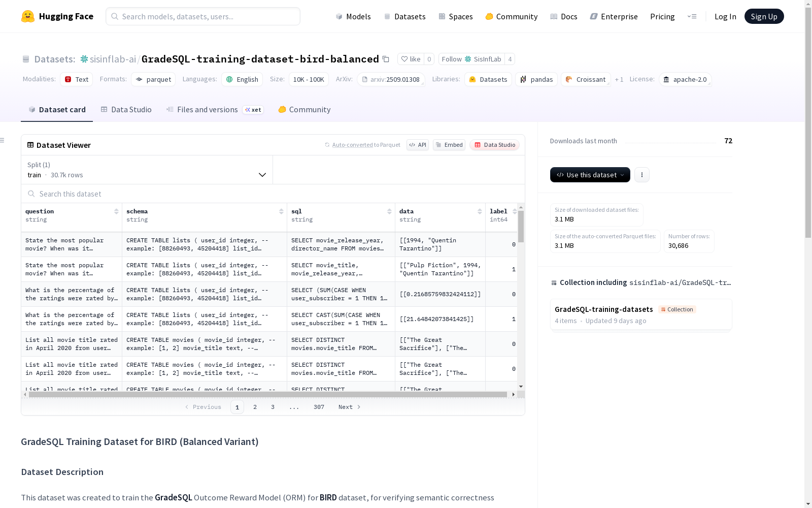Jump to page 2 of the table

(x=255, y=407)
